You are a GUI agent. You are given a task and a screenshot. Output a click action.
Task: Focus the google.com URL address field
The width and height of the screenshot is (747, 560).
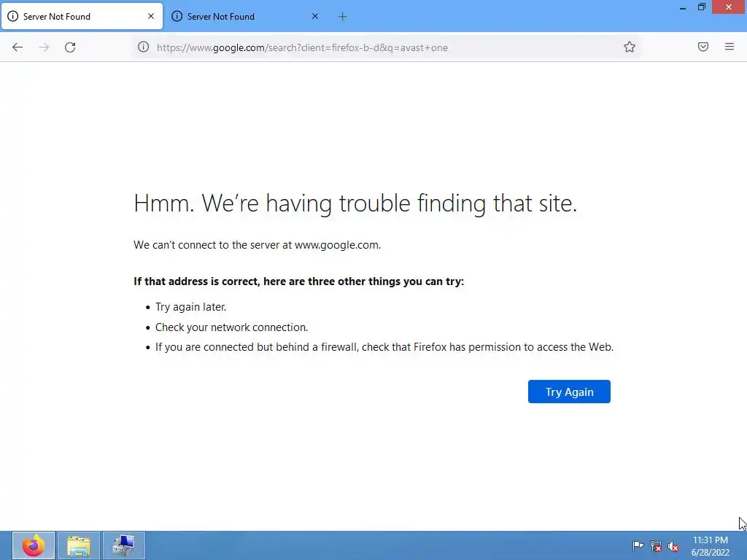coord(386,47)
